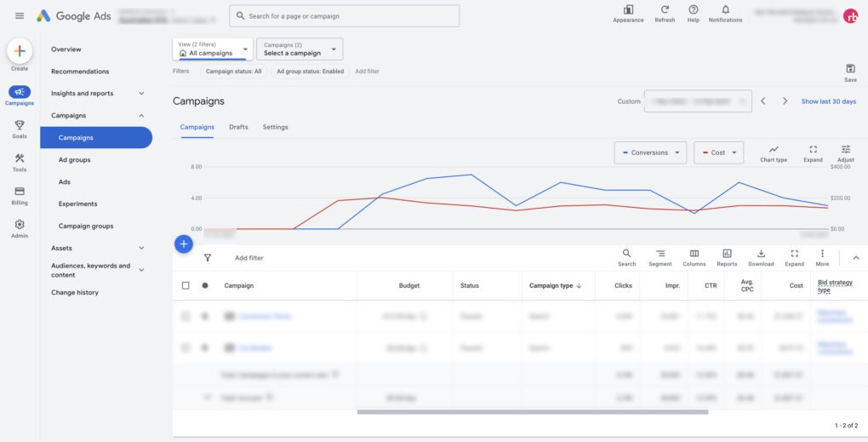Viewport: 868px width, 442px height.
Task: Click Ad group status: Enabled chip
Action: click(x=310, y=72)
